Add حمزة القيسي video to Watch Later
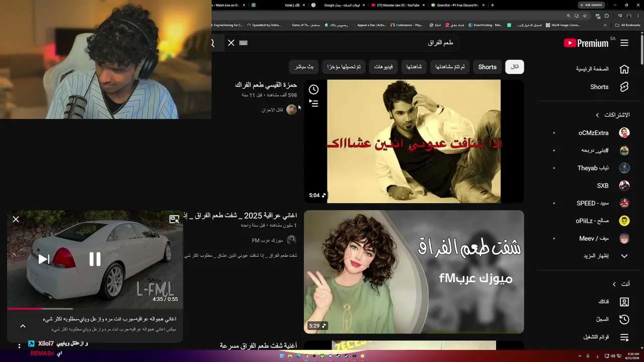Viewport: 644px width, 362px height. [313, 89]
